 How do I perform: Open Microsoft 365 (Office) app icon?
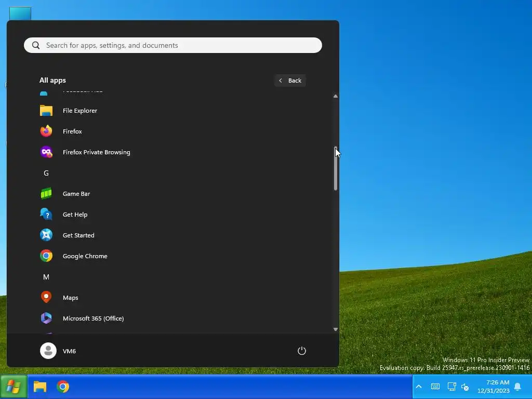coord(46,318)
